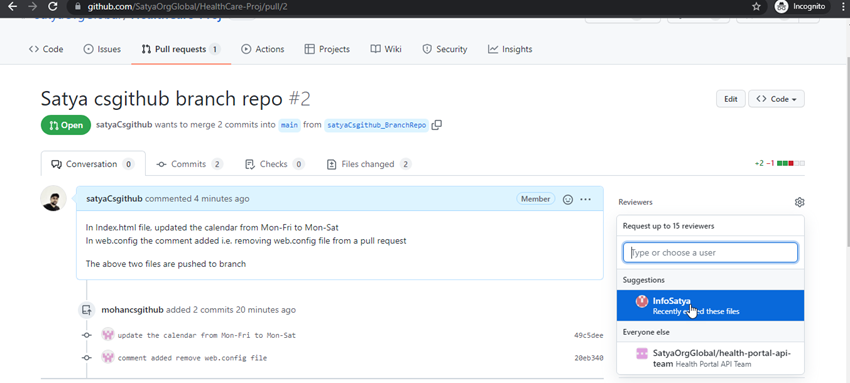Open Reviewers settings gear icon
Screen dimensions: 850x383
click(x=800, y=202)
